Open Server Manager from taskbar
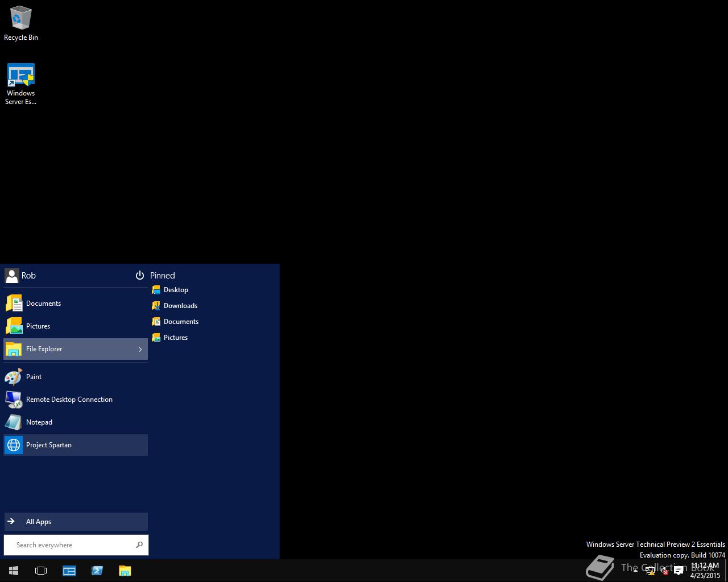This screenshot has width=728, height=582. pyautogui.click(x=69, y=571)
